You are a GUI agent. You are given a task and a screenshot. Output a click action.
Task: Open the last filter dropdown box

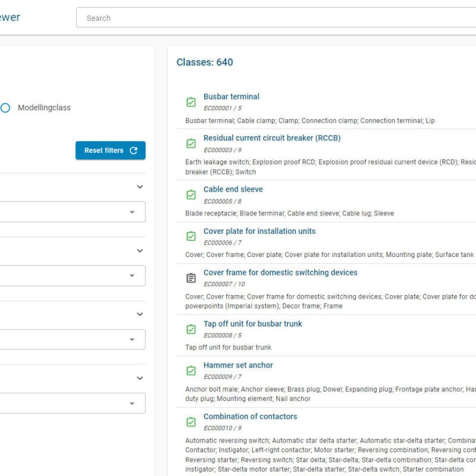[x=71, y=403]
